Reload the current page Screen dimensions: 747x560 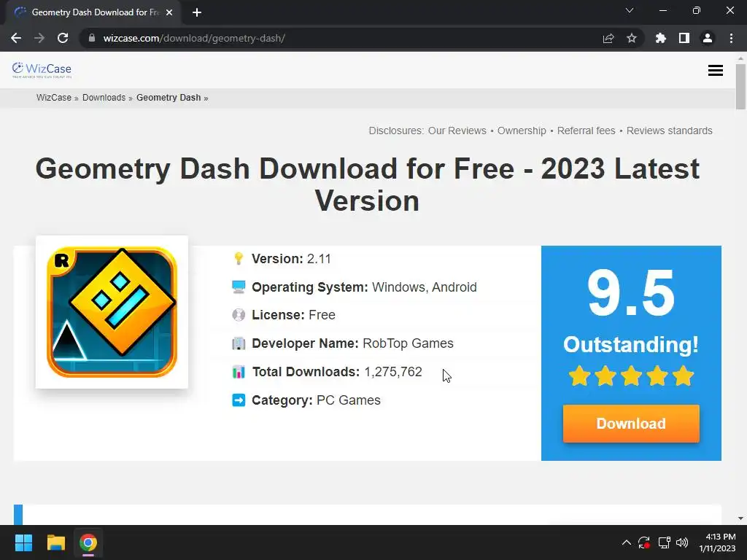[x=63, y=38]
